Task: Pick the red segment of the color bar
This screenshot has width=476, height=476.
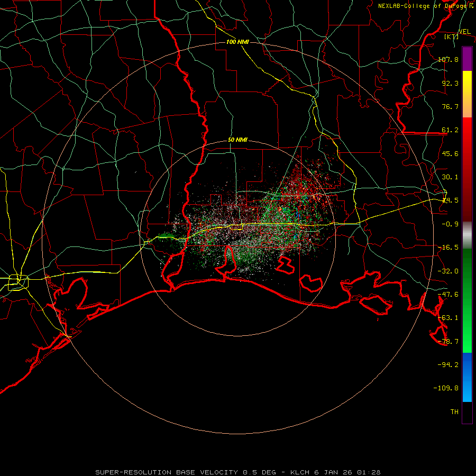Action: (x=467, y=169)
